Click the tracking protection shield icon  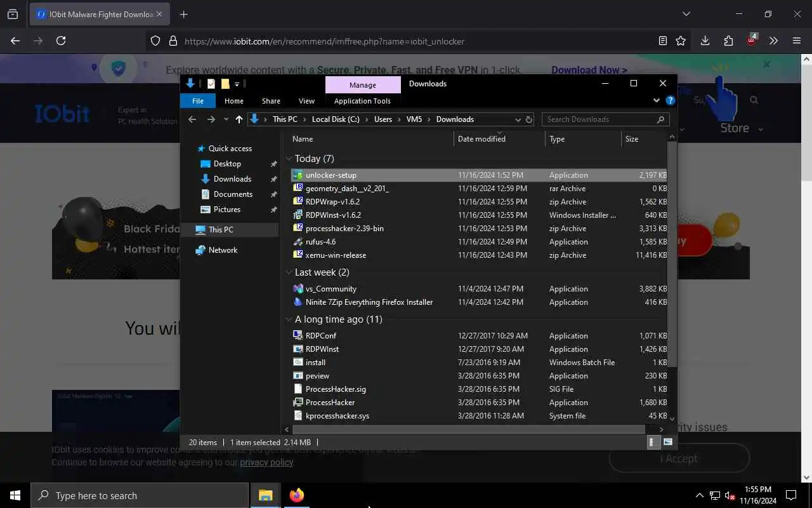[x=155, y=41]
